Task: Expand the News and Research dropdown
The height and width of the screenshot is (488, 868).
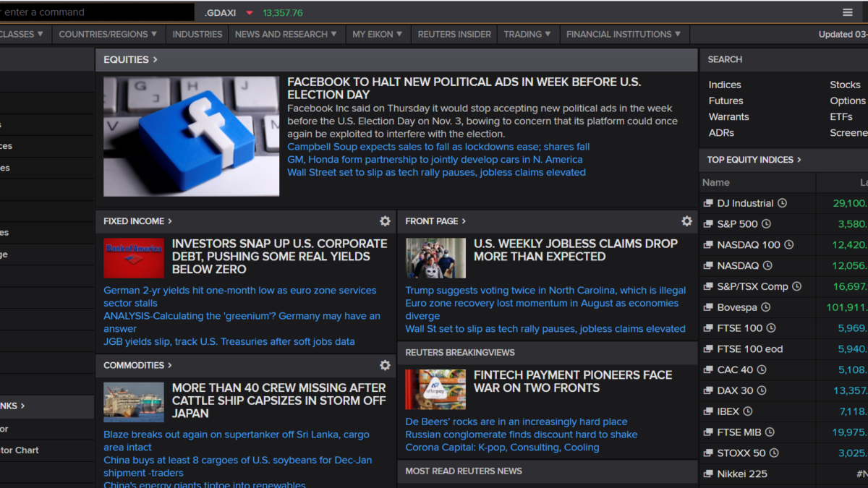Action: point(286,34)
